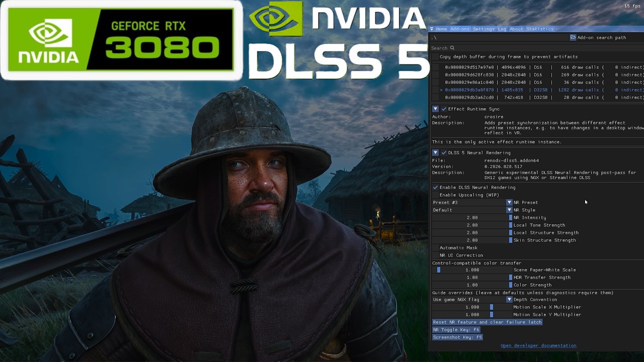This screenshot has height=362, width=644.
Task: Enable the NR UI Correction checkbox
Action: coord(436,255)
